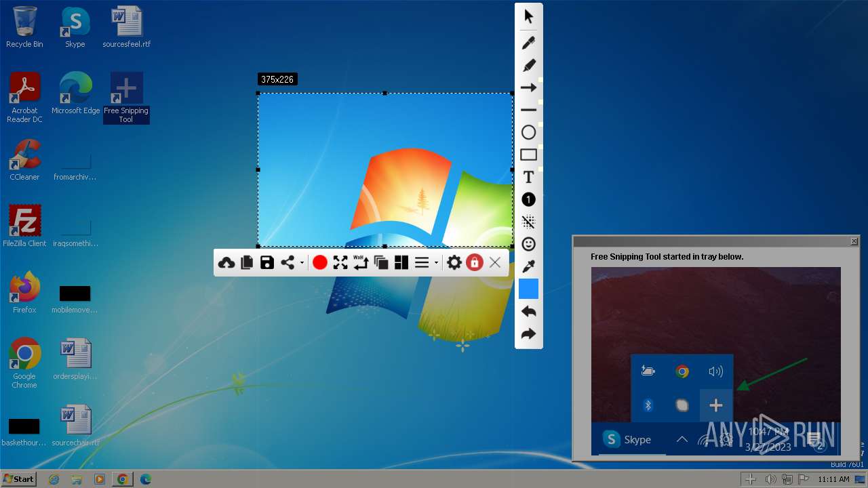Open Edge from the taskbar
The image size is (868, 488).
click(146, 479)
